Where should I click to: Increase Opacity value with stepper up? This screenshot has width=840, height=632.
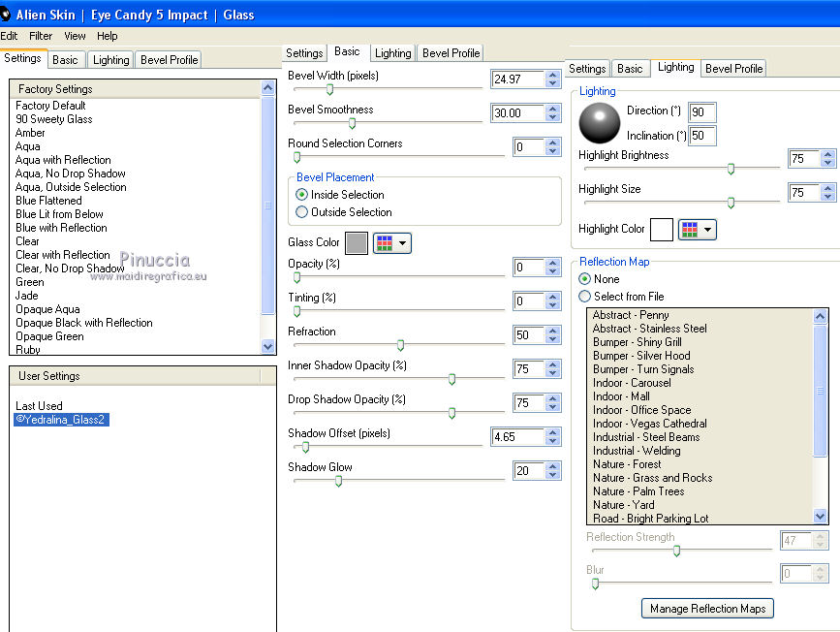click(x=553, y=263)
